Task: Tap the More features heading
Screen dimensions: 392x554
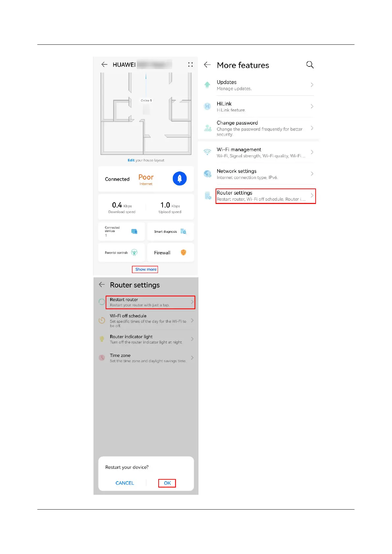Action: 243,65
